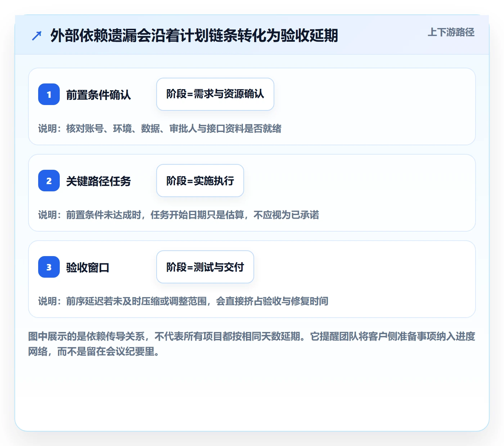Click the title 外部依赖遗漏会沿着计划链条转化为验收延期
The height and width of the screenshot is (446, 504).
pyautogui.click(x=194, y=36)
